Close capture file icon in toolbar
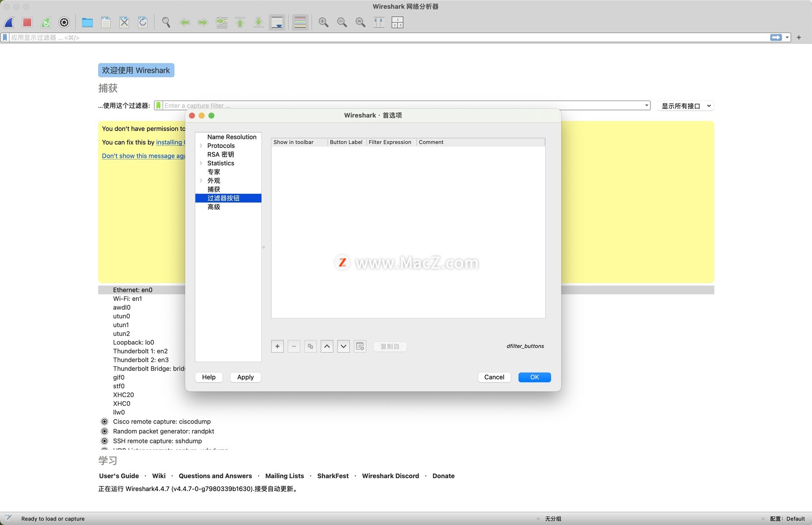 124,22
